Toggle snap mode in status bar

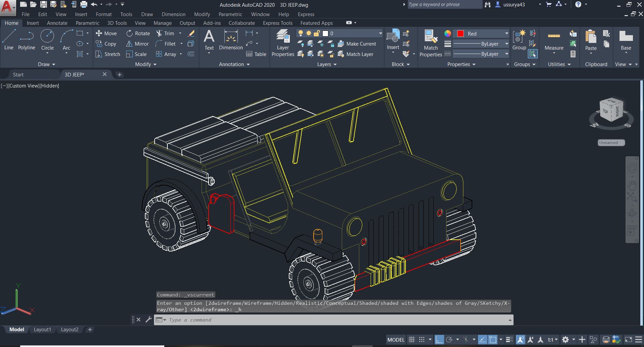coord(422,340)
